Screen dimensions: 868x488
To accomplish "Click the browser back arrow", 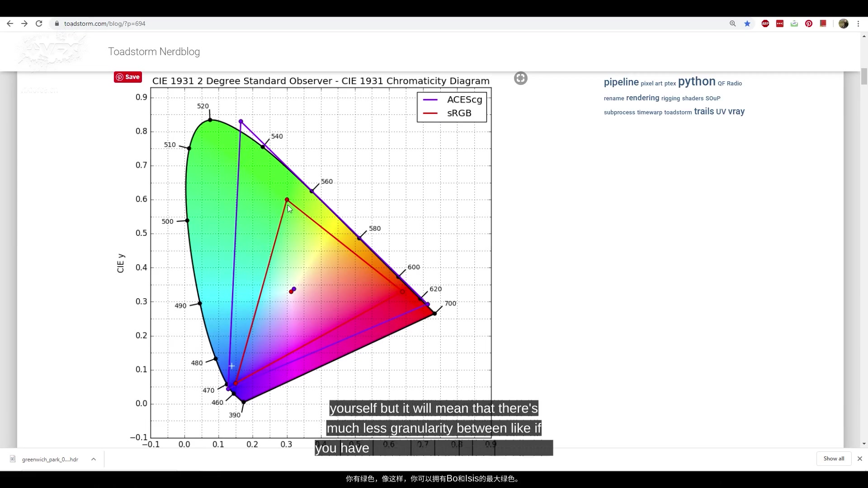I will 10,23.
